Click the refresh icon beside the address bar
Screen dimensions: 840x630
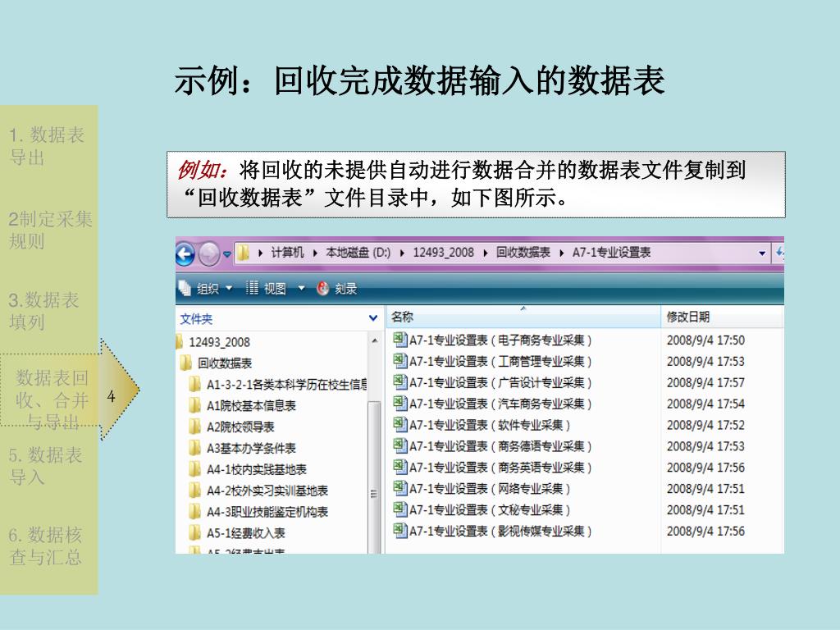point(779,253)
